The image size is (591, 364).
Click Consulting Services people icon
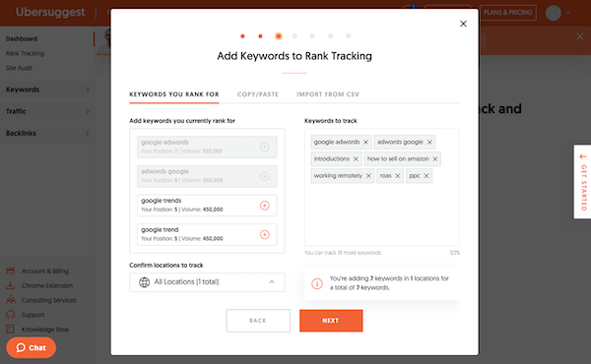11,300
